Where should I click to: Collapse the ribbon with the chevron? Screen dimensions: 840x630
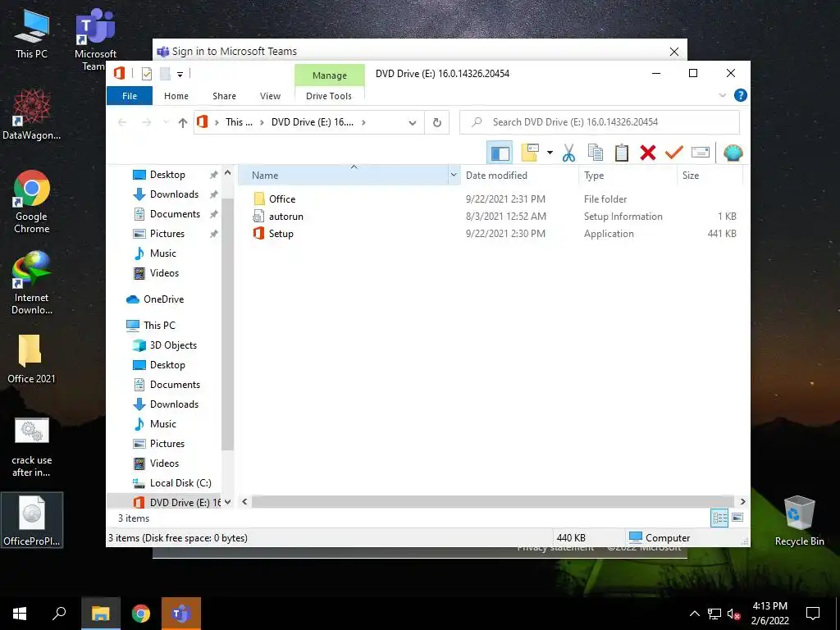[722, 95]
